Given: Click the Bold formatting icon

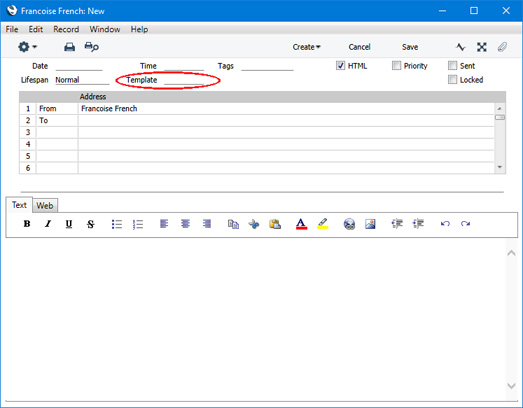Looking at the screenshot, I should click(x=27, y=224).
